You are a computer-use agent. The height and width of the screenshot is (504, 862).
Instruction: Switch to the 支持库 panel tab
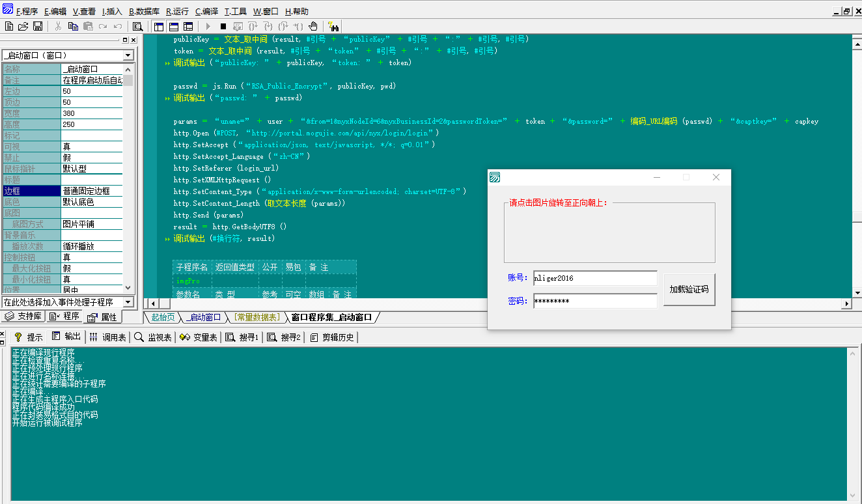click(23, 316)
